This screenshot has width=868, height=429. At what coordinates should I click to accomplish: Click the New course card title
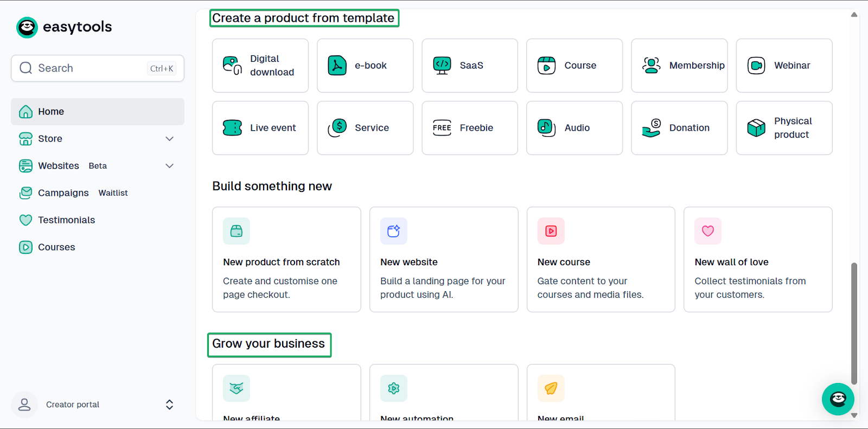(564, 262)
